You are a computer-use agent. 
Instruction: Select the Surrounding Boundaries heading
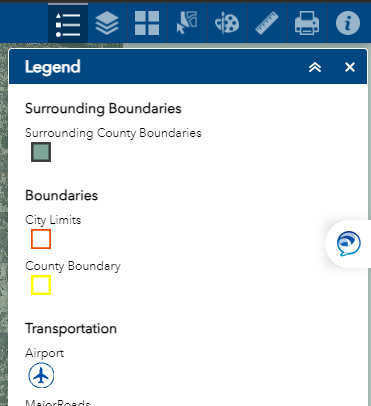tap(103, 109)
